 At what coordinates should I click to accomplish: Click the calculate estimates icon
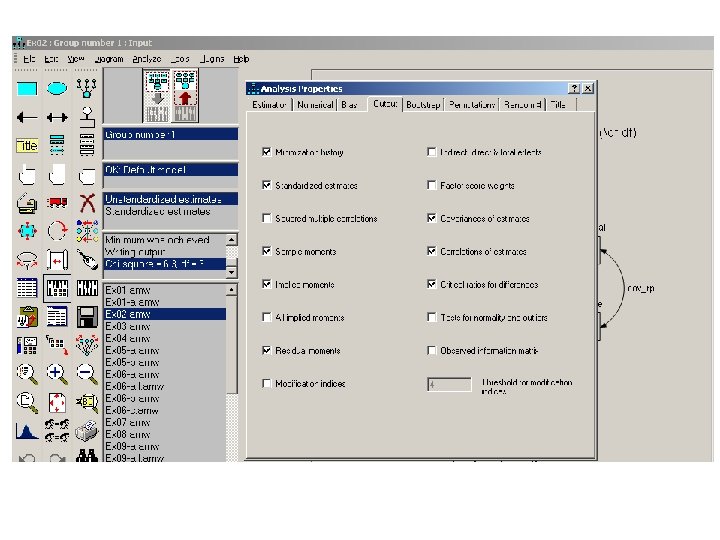click(87, 288)
